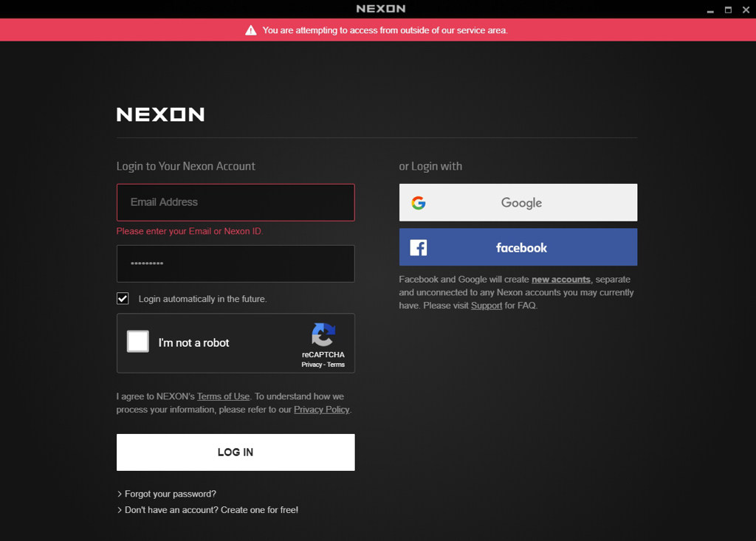Open the Privacy Policy link
The height and width of the screenshot is (541, 756).
coord(322,410)
